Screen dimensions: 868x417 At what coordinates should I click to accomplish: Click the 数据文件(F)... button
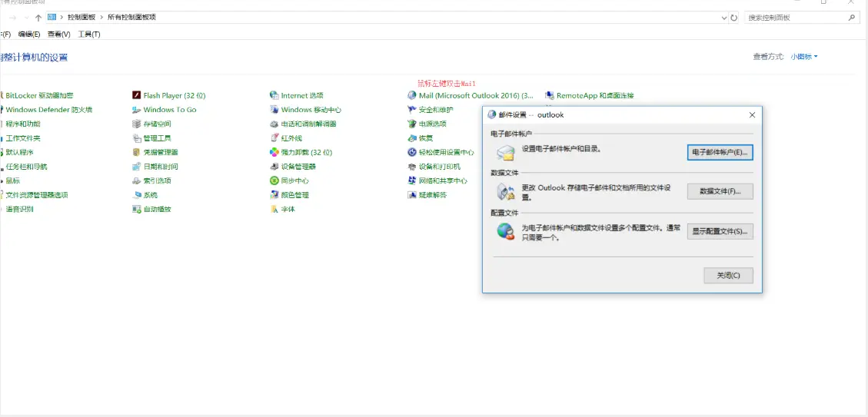[x=720, y=191]
